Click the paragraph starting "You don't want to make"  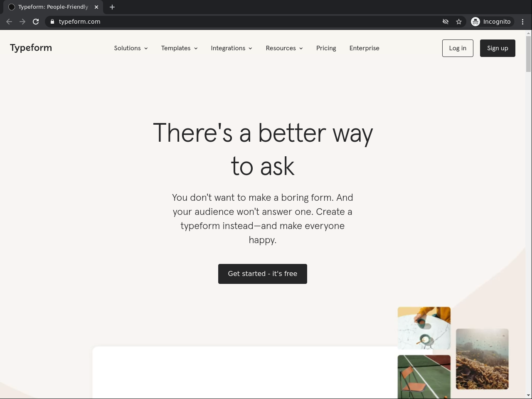(263, 219)
